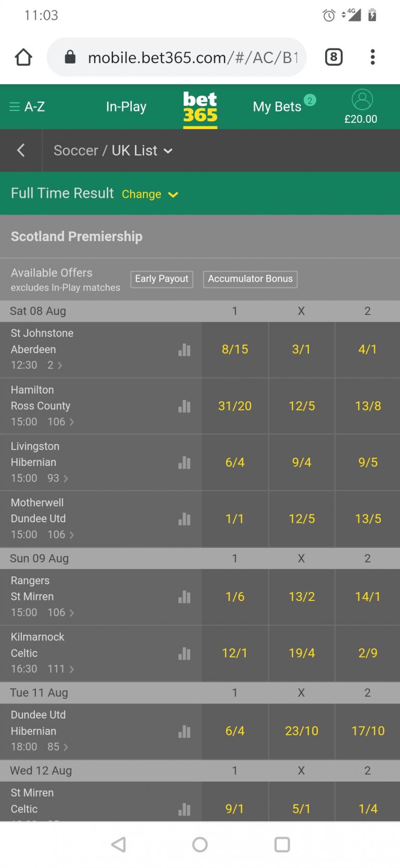Click the Early Payout offer button
The width and height of the screenshot is (400, 868).
(161, 279)
